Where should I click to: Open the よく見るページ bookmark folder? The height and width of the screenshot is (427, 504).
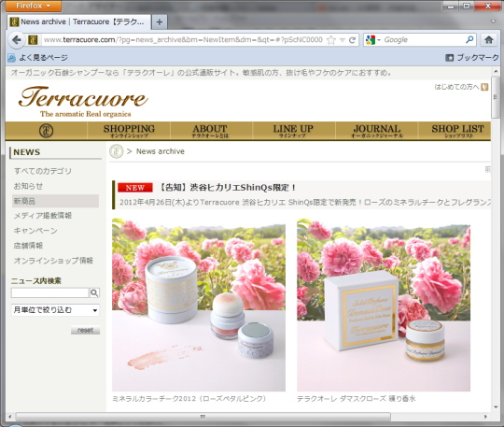pos(37,58)
